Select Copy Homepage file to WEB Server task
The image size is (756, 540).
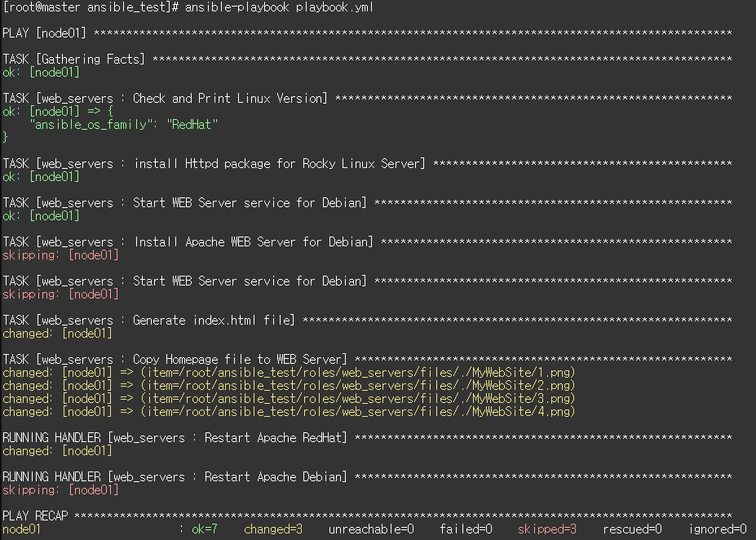point(367,359)
